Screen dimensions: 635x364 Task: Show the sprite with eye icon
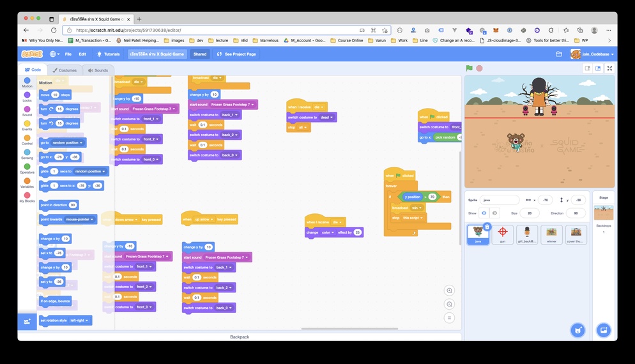point(484,213)
